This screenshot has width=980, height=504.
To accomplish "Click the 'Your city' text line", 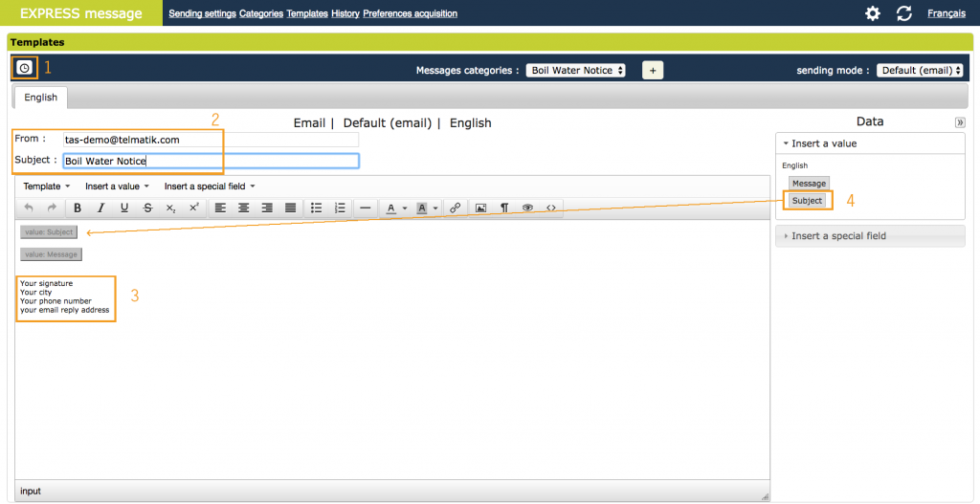I will pos(36,292).
